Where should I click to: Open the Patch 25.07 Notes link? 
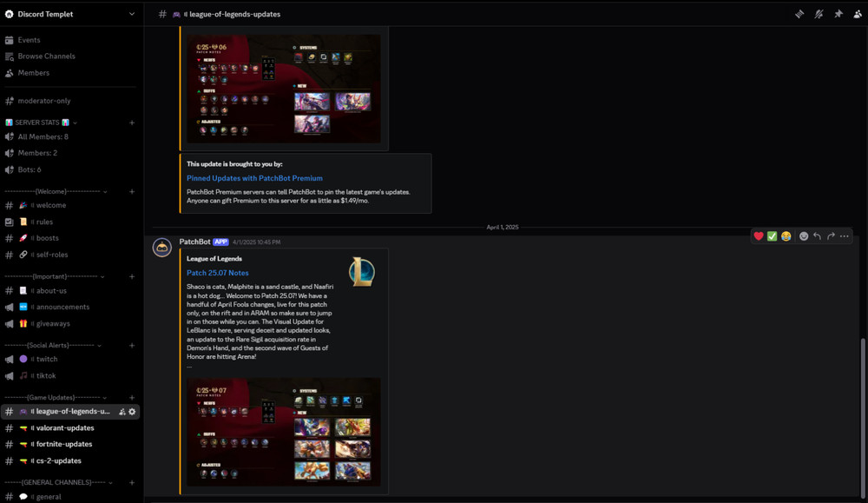(x=218, y=272)
